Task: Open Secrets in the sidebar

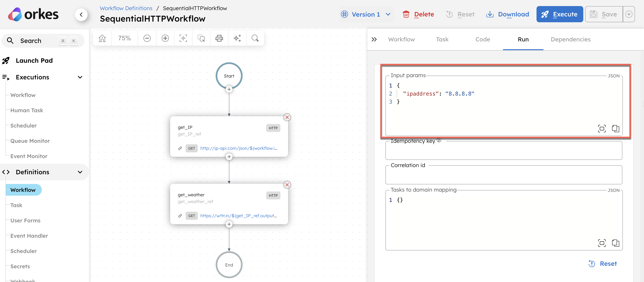Action: click(x=20, y=266)
